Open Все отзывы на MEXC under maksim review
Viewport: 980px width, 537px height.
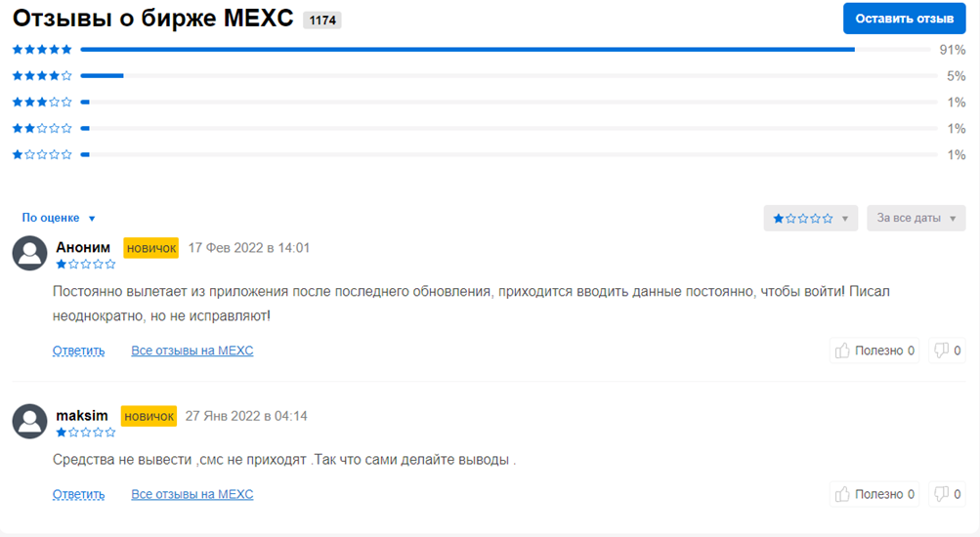(192, 495)
